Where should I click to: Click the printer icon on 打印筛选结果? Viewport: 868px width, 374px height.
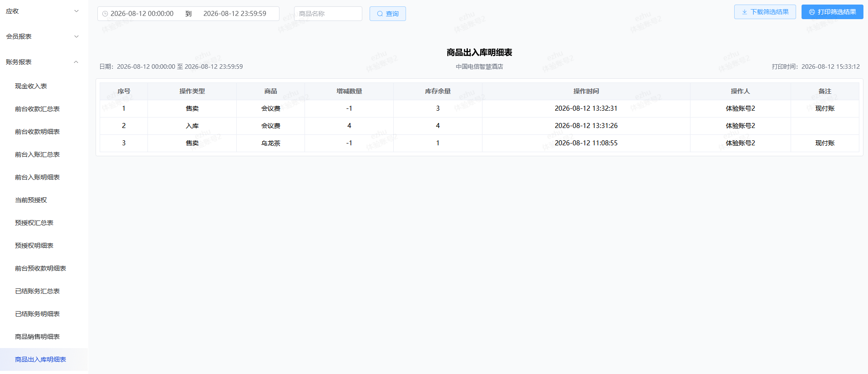[x=812, y=12]
